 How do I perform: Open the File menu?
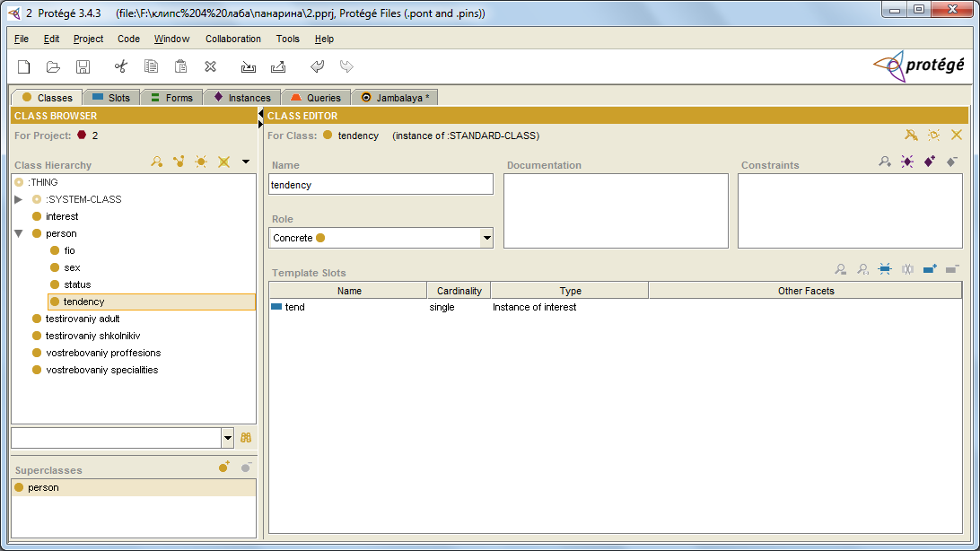point(22,39)
